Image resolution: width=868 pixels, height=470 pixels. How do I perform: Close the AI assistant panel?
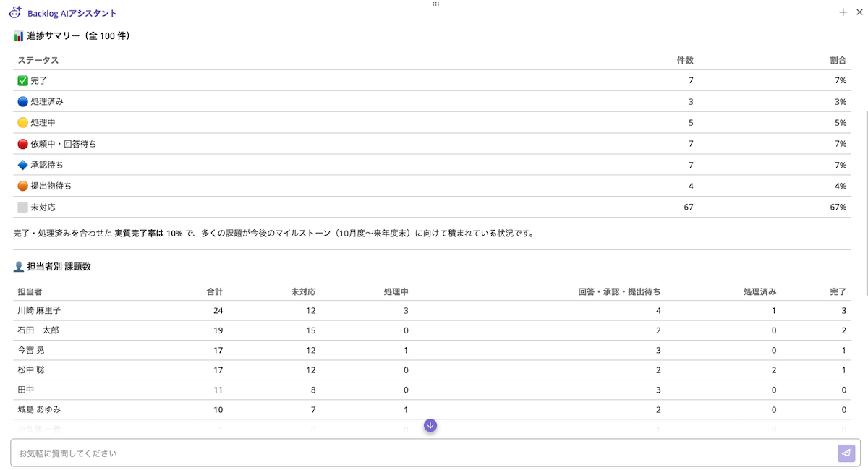pos(859,12)
